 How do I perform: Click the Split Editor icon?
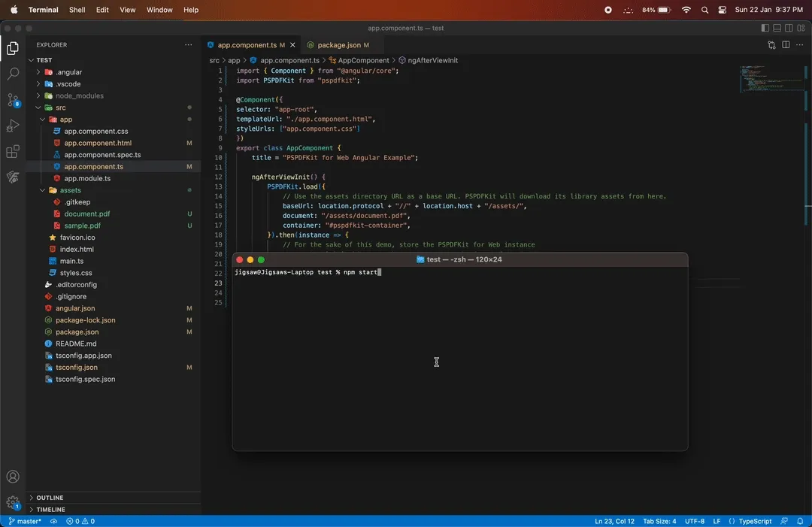pos(784,45)
